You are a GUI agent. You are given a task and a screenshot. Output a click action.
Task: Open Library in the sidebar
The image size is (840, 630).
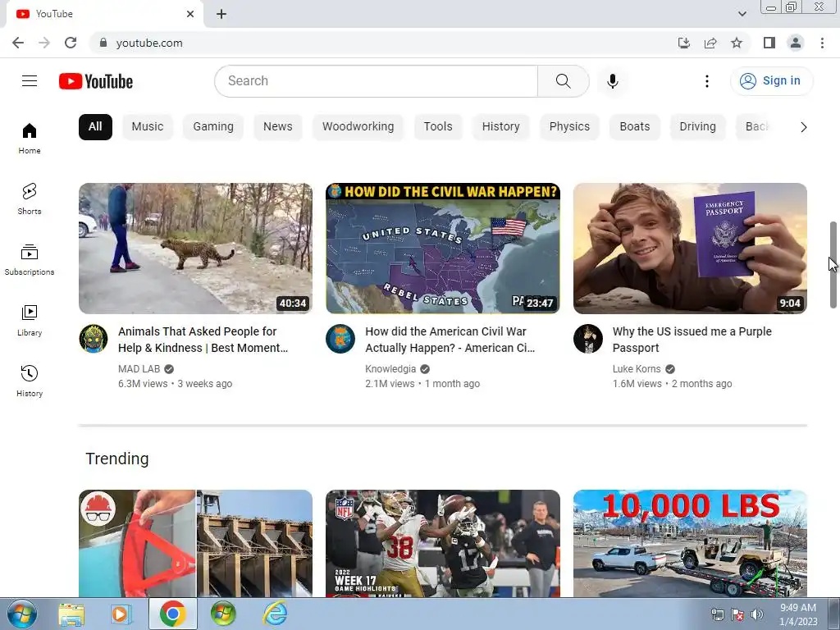(30, 321)
